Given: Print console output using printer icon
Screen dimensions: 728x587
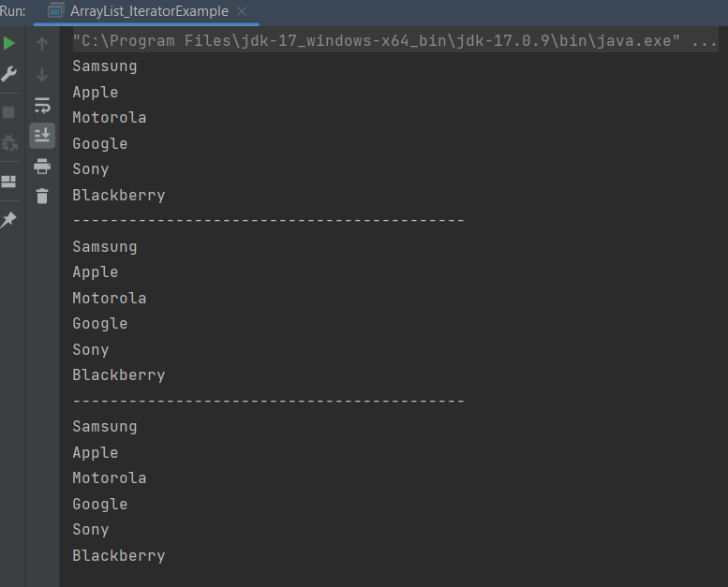Looking at the screenshot, I should (42, 167).
